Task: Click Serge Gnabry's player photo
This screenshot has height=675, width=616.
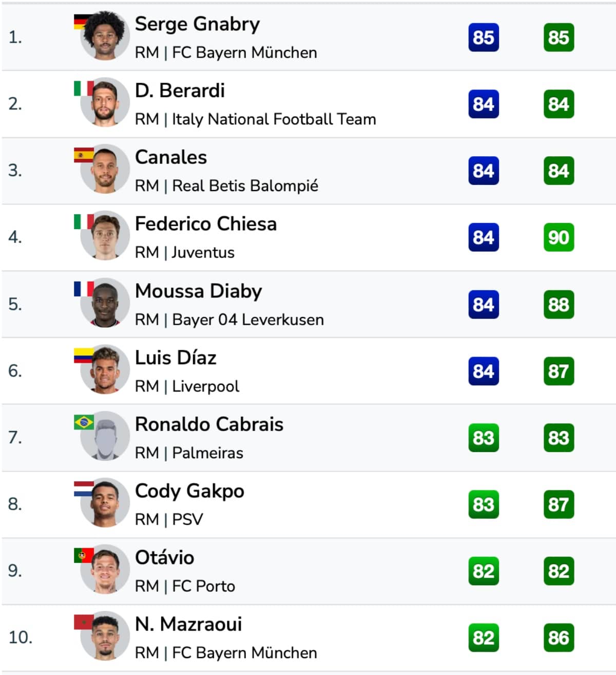Action: [105, 36]
